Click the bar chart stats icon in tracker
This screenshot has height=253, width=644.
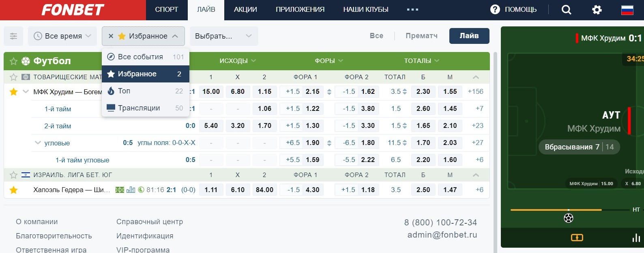(636, 238)
